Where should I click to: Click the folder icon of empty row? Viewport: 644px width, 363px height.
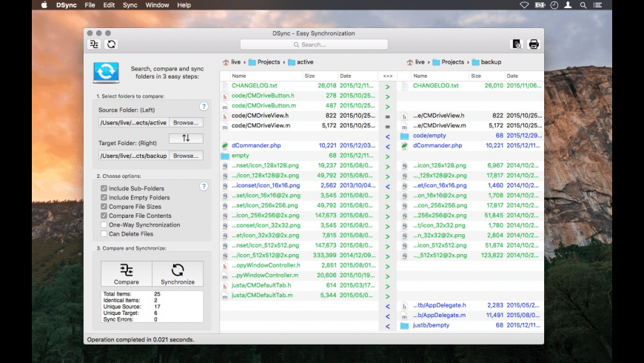tap(225, 156)
